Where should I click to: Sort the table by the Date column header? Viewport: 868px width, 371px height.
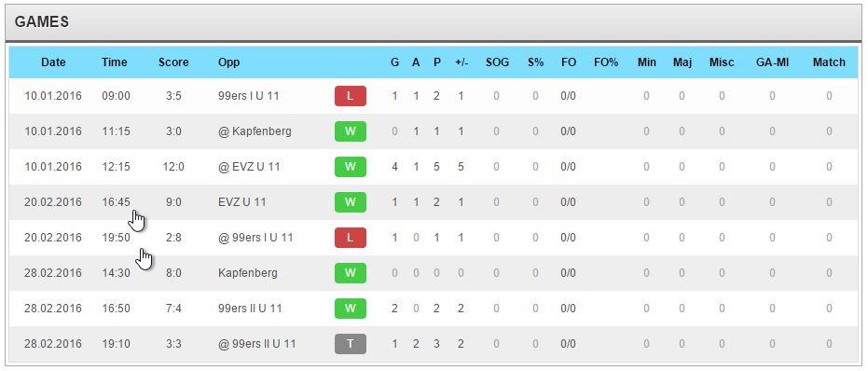pyautogui.click(x=53, y=62)
